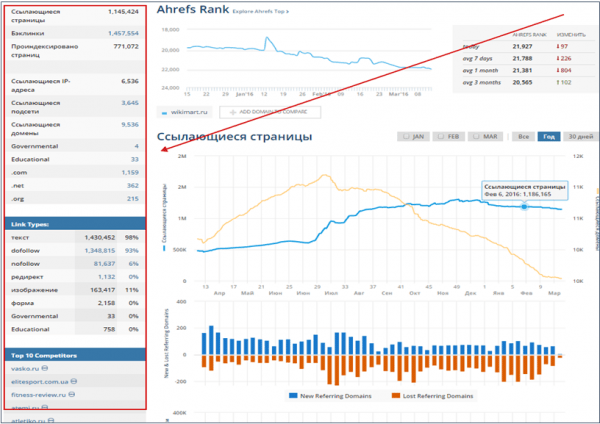Click the Ссылающиеся IP-адреса value 6,536
Screen dimensions: 600x424
[130, 81]
